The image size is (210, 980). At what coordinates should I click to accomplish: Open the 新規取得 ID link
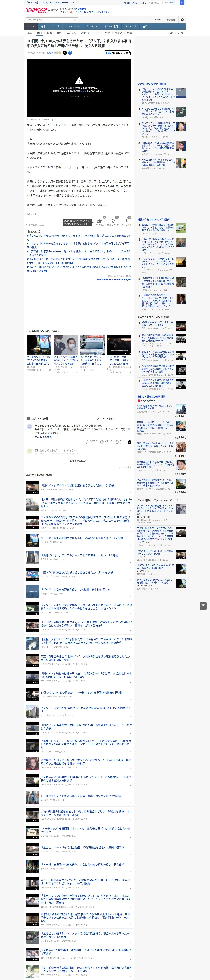coord(82,9)
